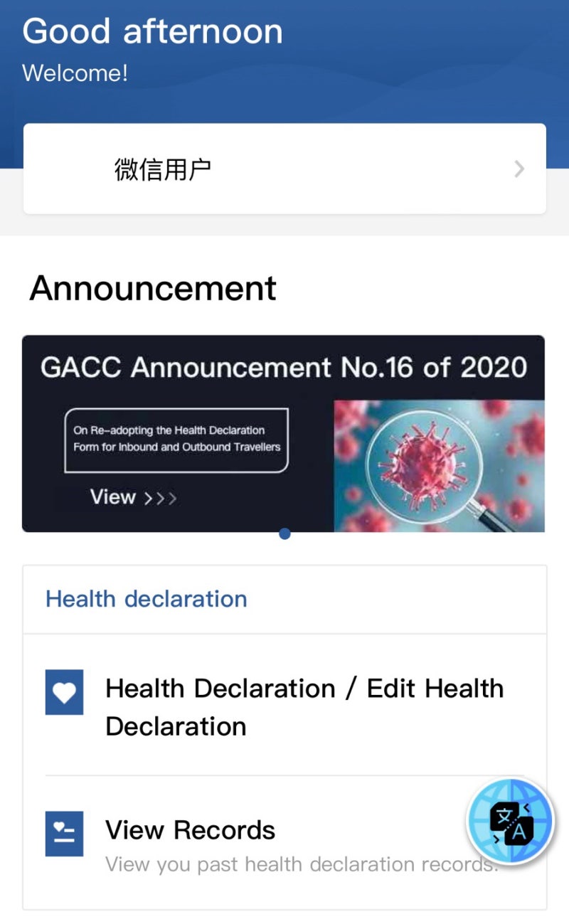Image resolution: width=569 pixels, height=924 pixels.
Task: Click the virus magnifier image on banner
Action: (439, 466)
